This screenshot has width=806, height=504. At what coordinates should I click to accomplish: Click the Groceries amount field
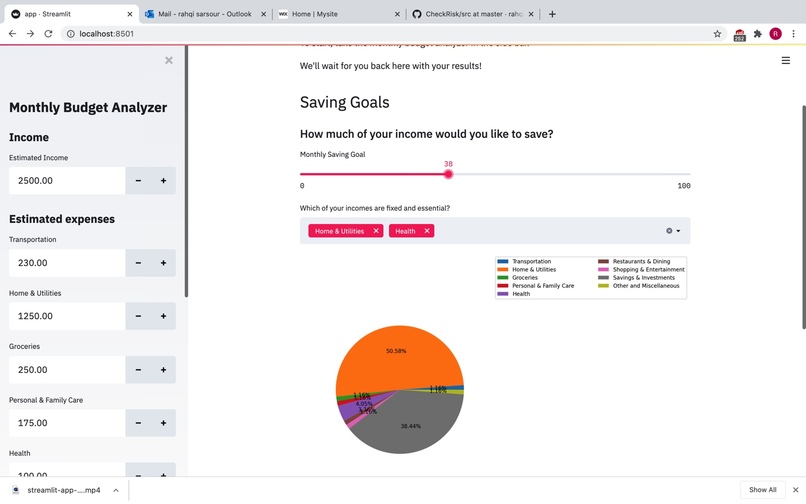pos(67,370)
